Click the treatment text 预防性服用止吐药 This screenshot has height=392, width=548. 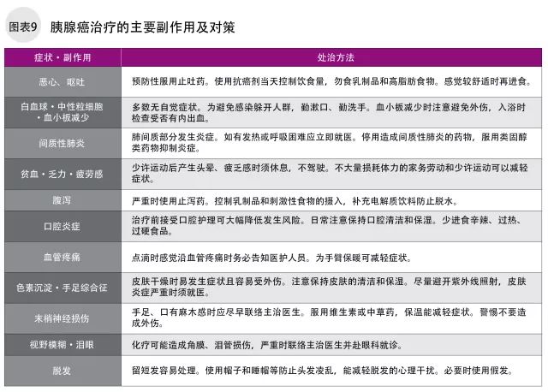(169, 81)
